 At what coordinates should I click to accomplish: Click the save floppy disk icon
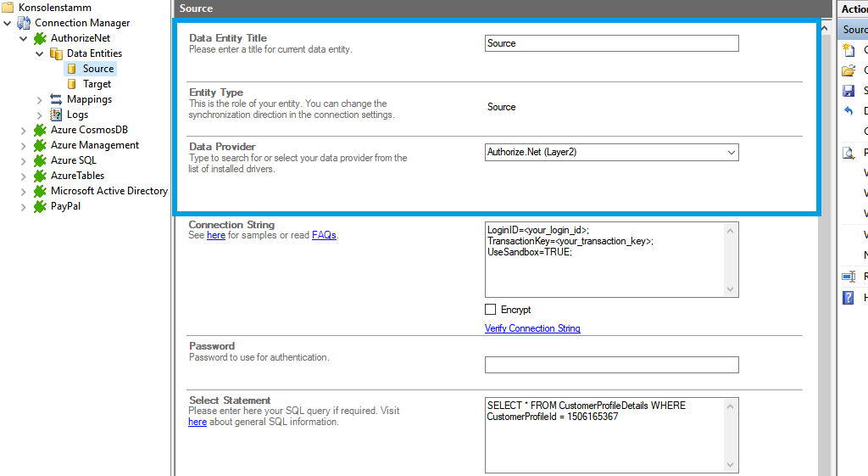(848, 91)
